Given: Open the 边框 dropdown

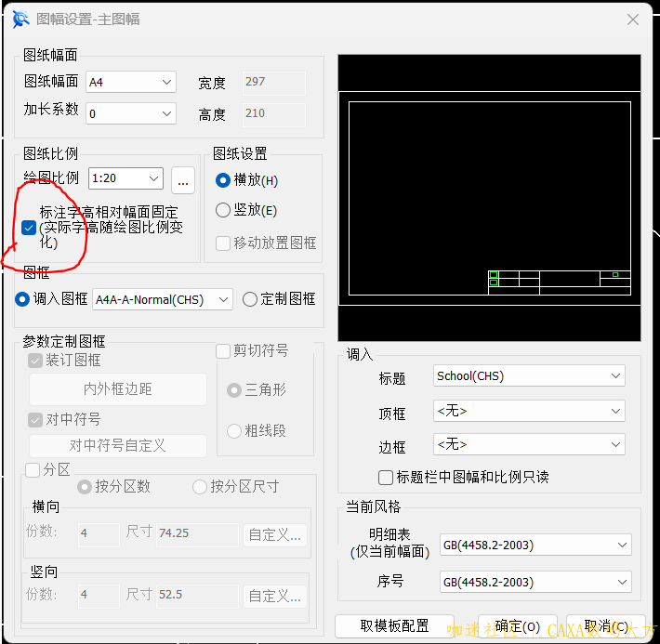Looking at the screenshot, I should [529, 444].
